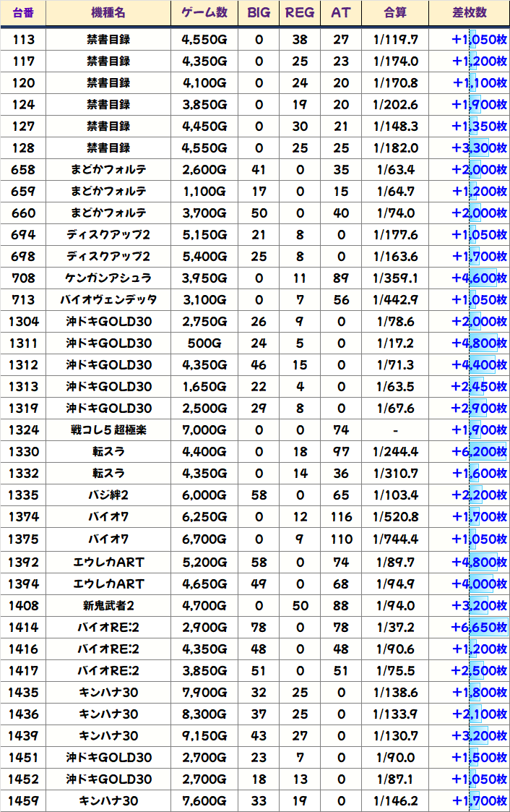The width and height of the screenshot is (510, 812).
Task: Click the REG column header
Action: click(x=300, y=13)
